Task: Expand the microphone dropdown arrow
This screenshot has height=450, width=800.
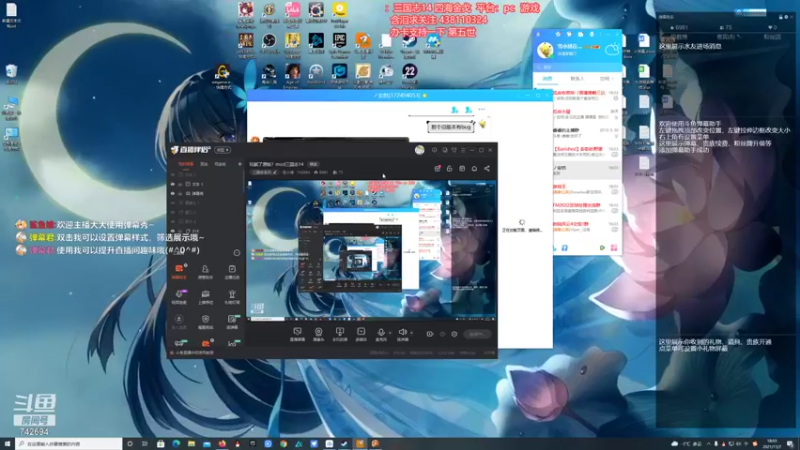Action: click(390, 333)
